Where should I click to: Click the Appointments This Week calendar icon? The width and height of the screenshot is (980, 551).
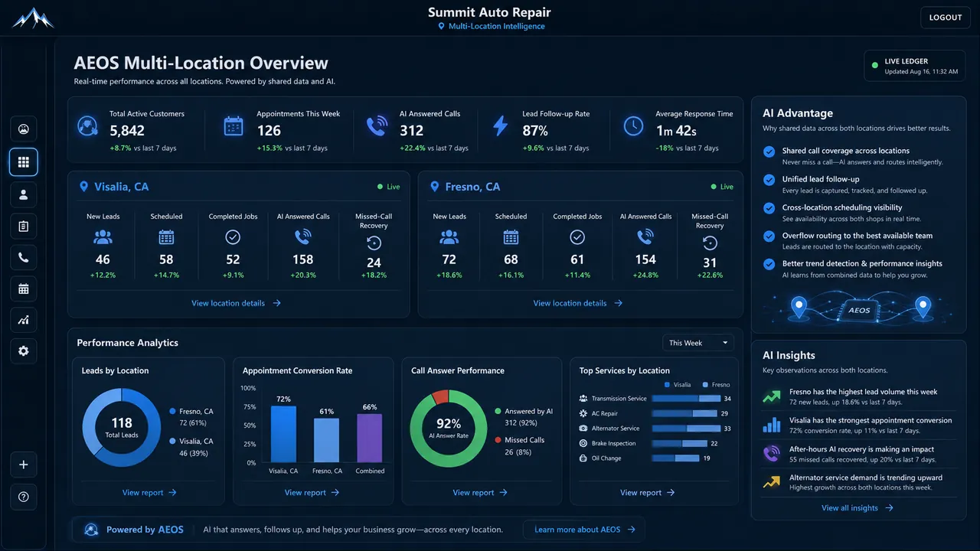click(234, 126)
